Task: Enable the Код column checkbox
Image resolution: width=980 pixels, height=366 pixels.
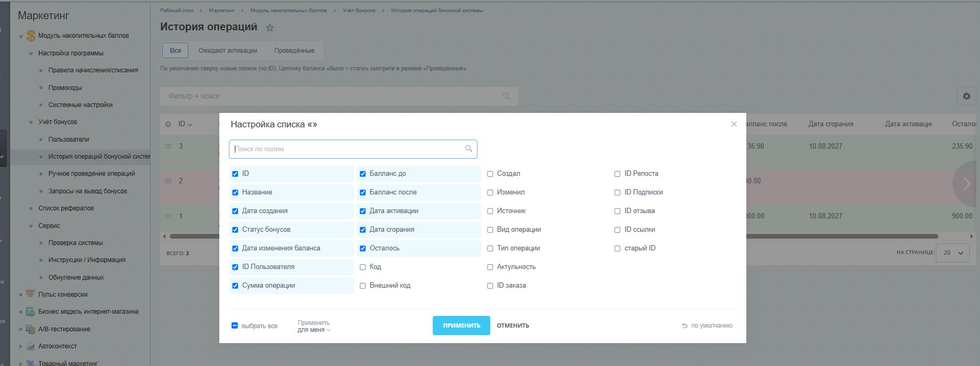Action: [363, 267]
